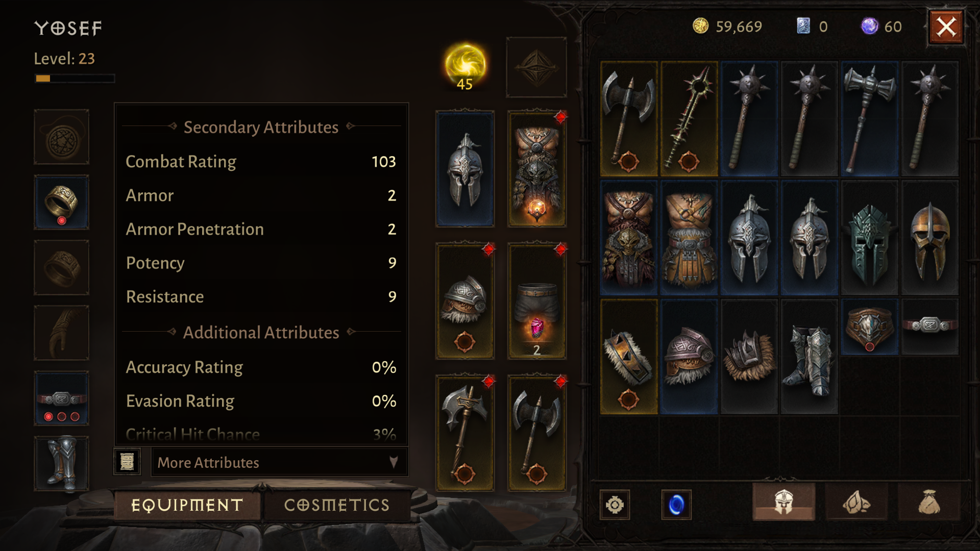Open the belt slot with three sockets
Viewport: 980px width, 551px height.
pos(61,398)
